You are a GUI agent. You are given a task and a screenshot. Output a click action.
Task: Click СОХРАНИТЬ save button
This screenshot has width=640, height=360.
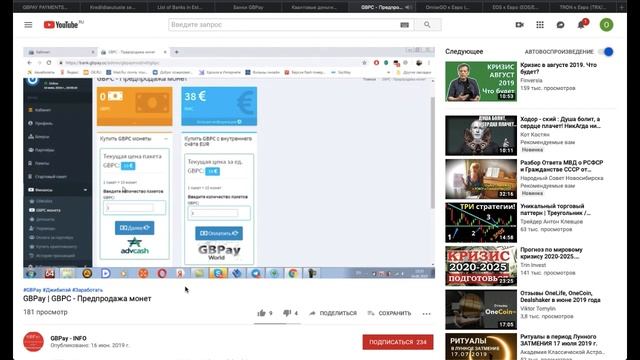point(389,313)
